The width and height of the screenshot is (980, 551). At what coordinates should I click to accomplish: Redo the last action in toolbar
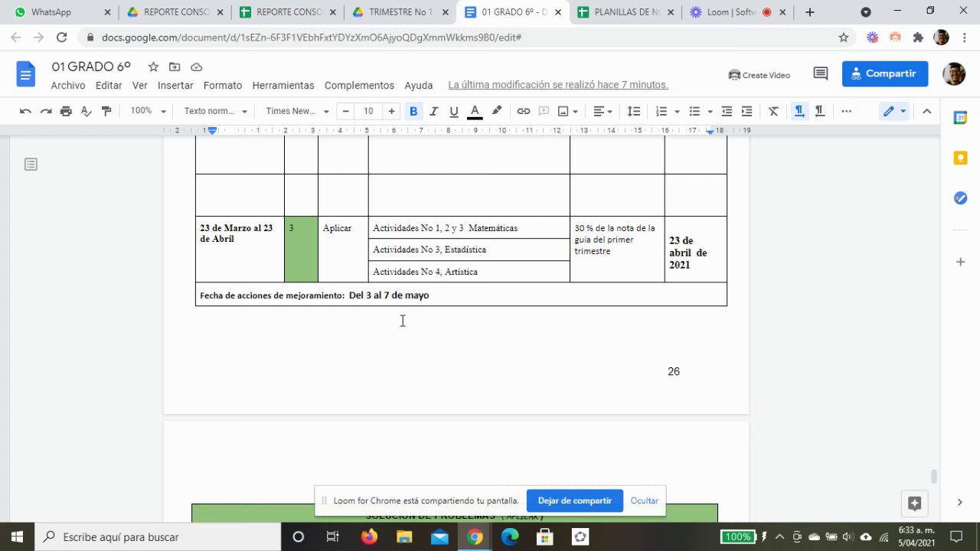click(46, 111)
